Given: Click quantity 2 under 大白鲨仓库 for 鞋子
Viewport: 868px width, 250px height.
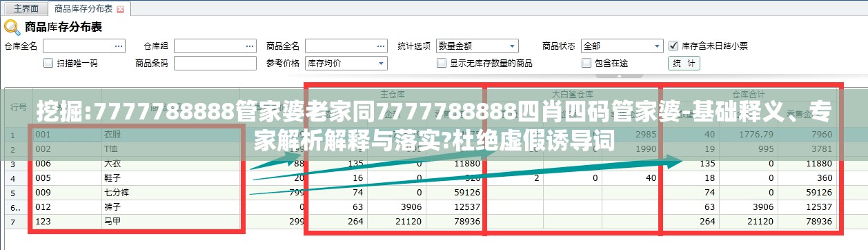Looking at the screenshot, I should click(536, 177).
